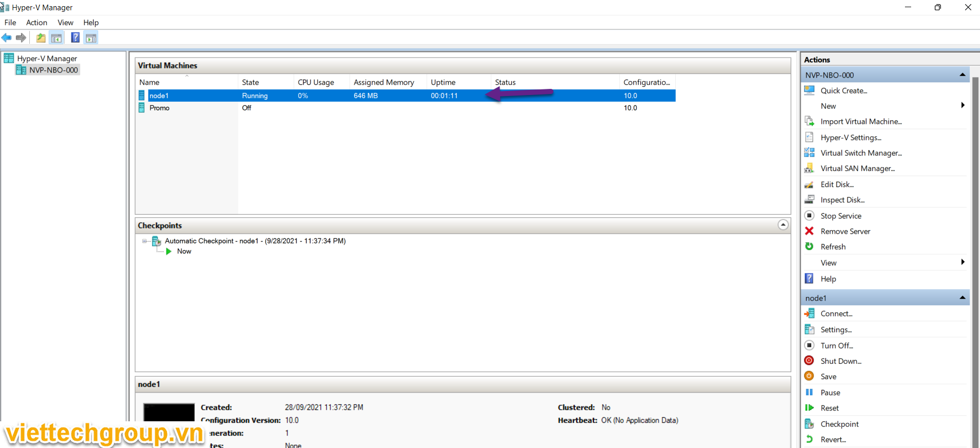Sort by the Assigned Memory column header
This screenshot has height=448, width=980.
[x=388, y=82]
